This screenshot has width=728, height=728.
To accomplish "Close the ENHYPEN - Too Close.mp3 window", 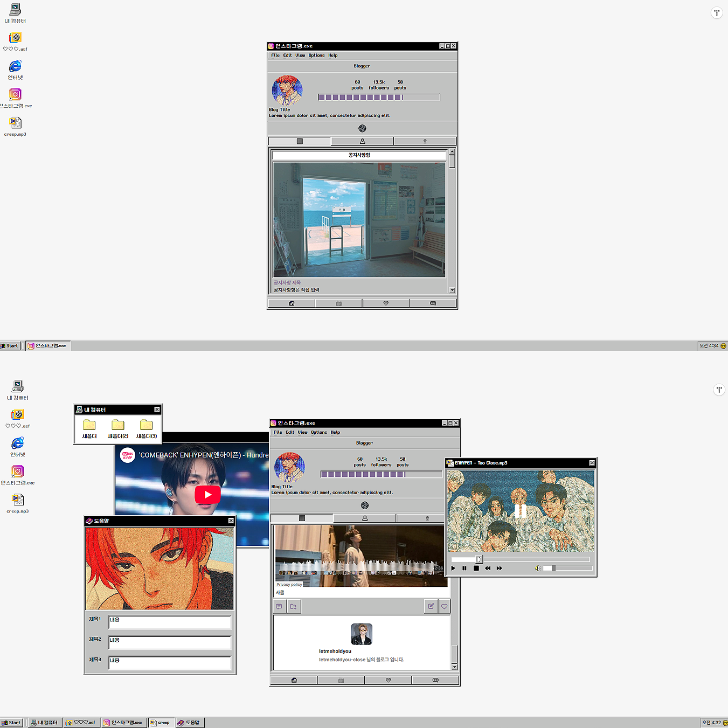I will tap(592, 463).
